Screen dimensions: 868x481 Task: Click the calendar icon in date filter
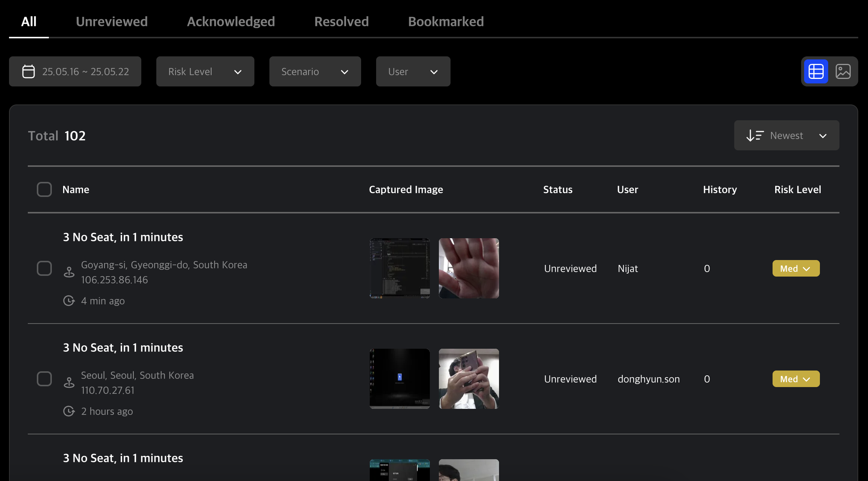pyautogui.click(x=29, y=71)
